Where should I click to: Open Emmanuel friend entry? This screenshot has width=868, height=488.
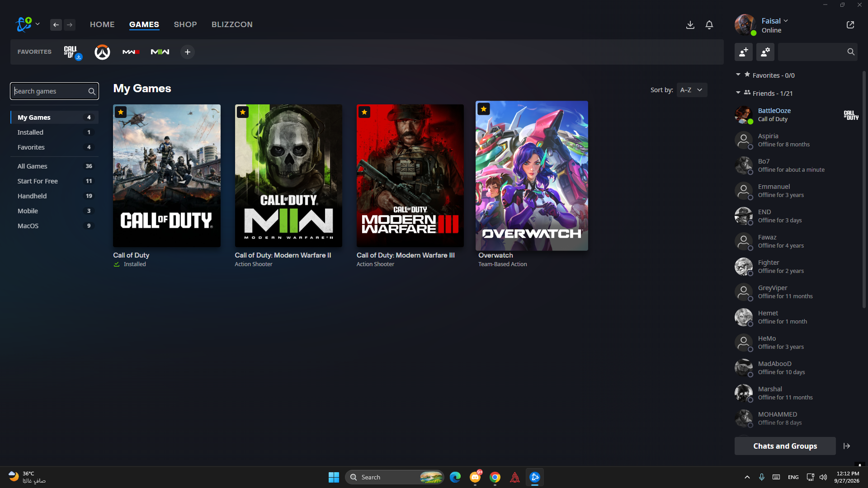pos(797,191)
